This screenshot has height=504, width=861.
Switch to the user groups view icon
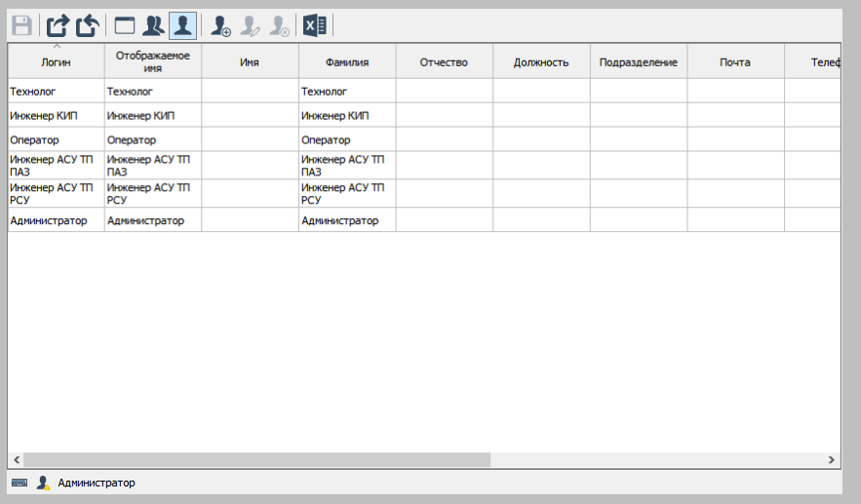coord(153,25)
